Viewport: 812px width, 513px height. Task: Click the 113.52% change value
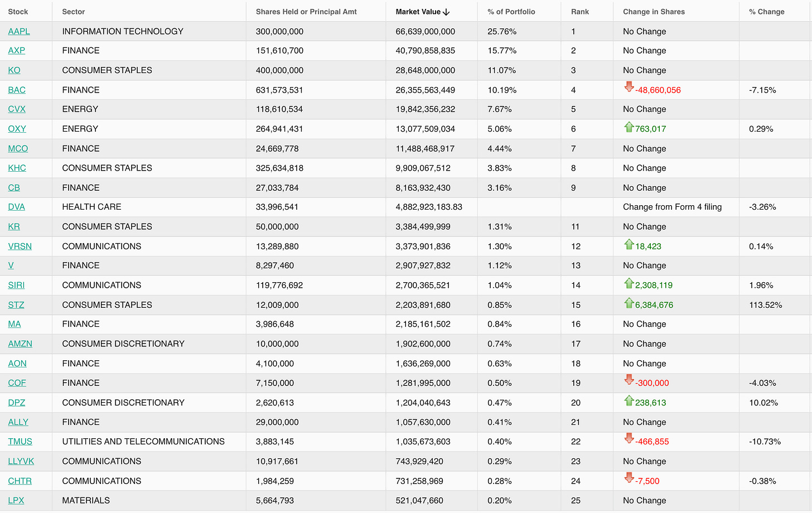(x=766, y=306)
